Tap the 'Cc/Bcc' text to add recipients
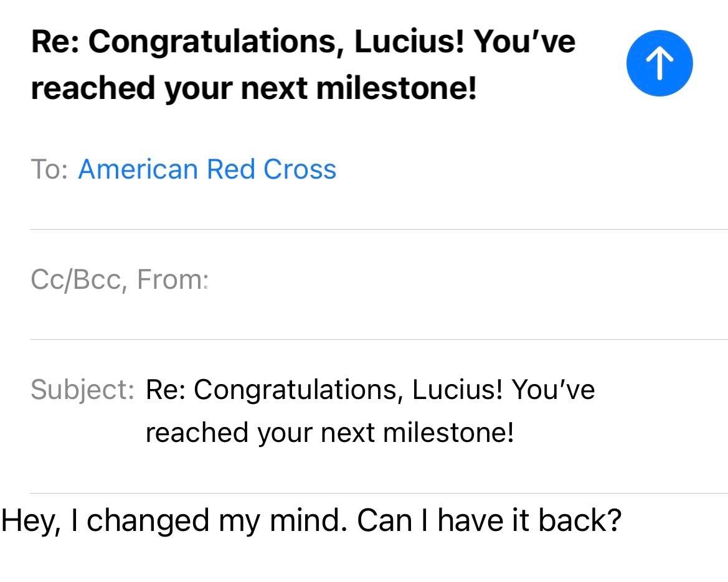This screenshot has height=582, width=728. tap(76, 280)
